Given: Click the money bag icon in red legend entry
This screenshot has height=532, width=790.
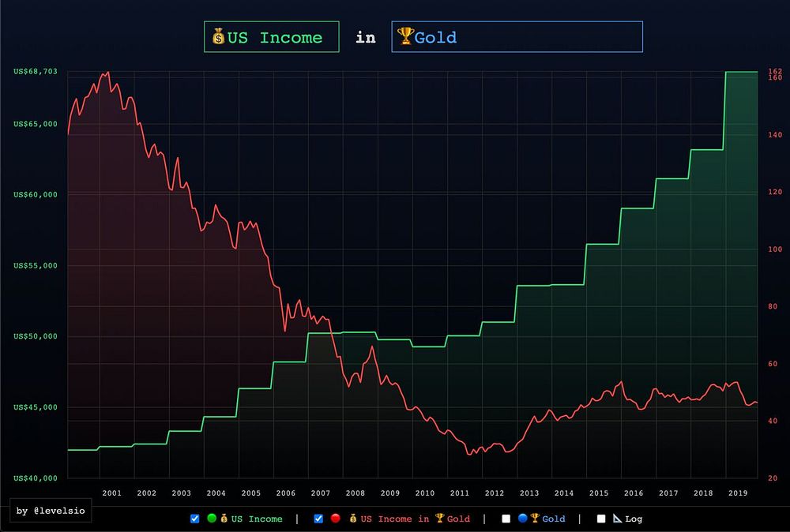Looking at the screenshot, I should pyautogui.click(x=352, y=519).
